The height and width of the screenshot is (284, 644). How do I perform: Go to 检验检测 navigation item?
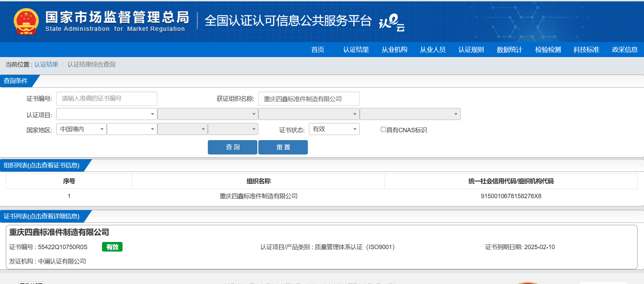tap(548, 50)
